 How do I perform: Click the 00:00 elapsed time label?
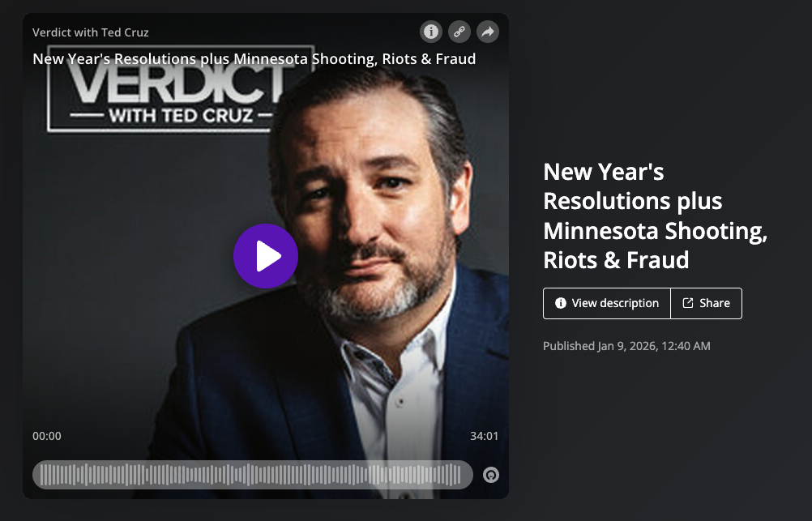click(47, 436)
